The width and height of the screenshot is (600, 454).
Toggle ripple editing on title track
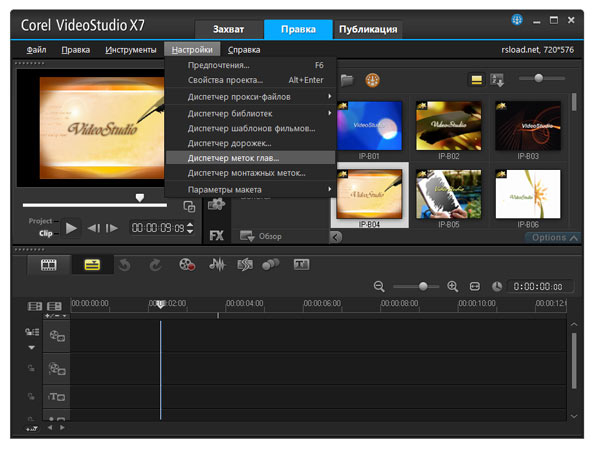pos(32,397)
